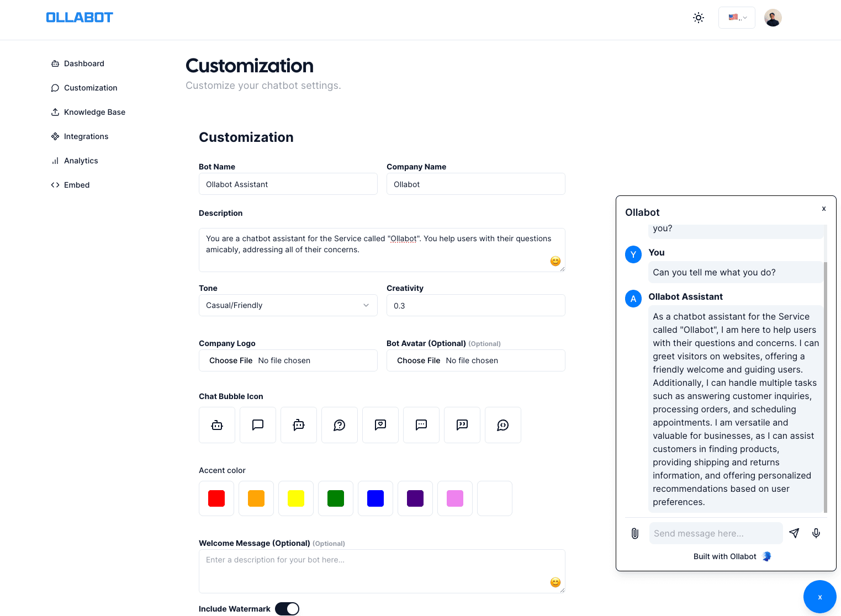
Task: Pick the violet pink accent color
Action: point(455,498)
